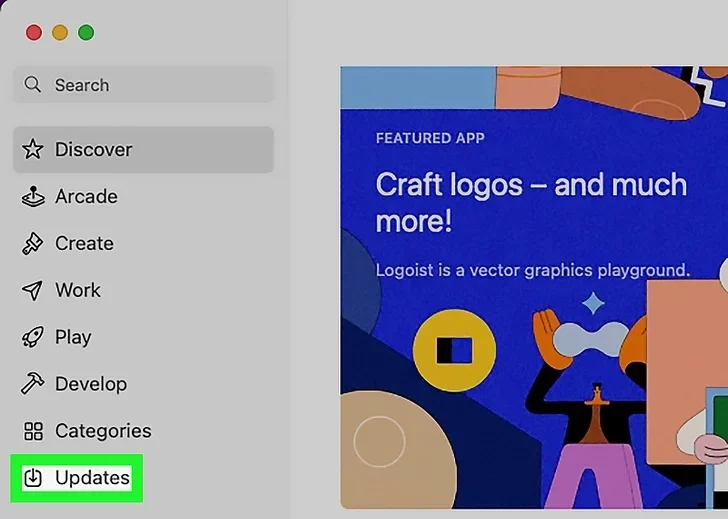Image resolution: width=728 pixels, height=519 pixels.
Task: Click the "FEATURED APP" label
Action: click(x=430, y=138)
